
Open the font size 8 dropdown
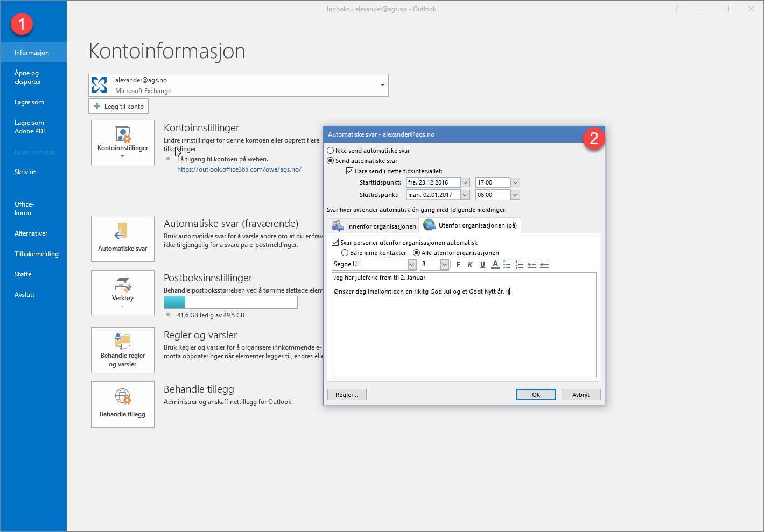(444, 264)
